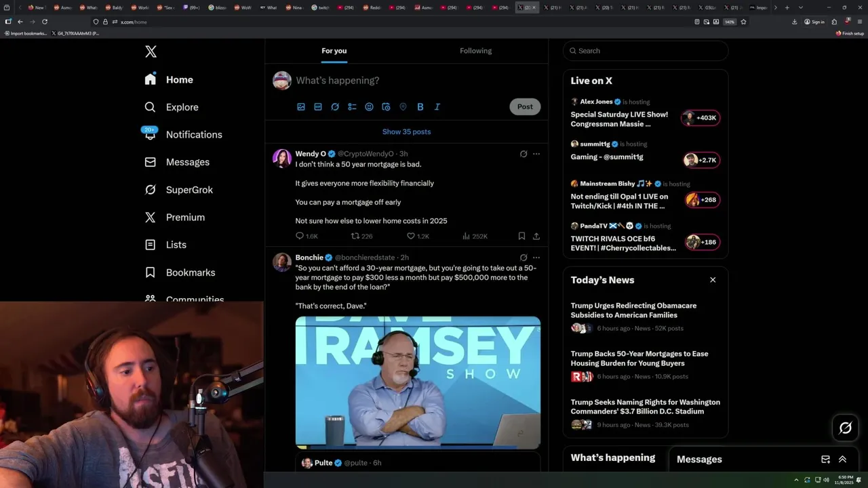
Task: Like Wendy O's post
Action: [418, 236]
